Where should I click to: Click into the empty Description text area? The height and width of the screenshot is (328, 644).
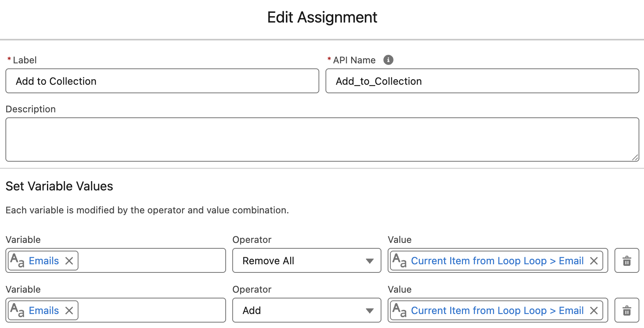click(322, 139)
